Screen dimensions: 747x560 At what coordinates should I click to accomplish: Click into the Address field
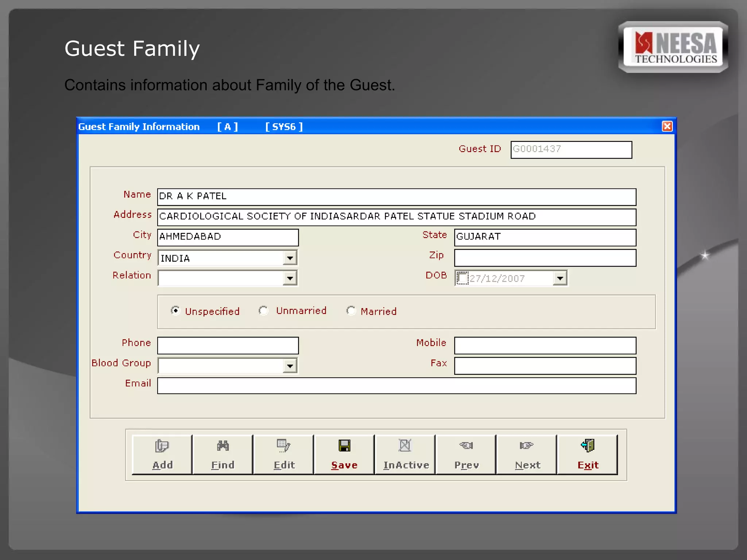pyautogui.click(x=396, y=217)
